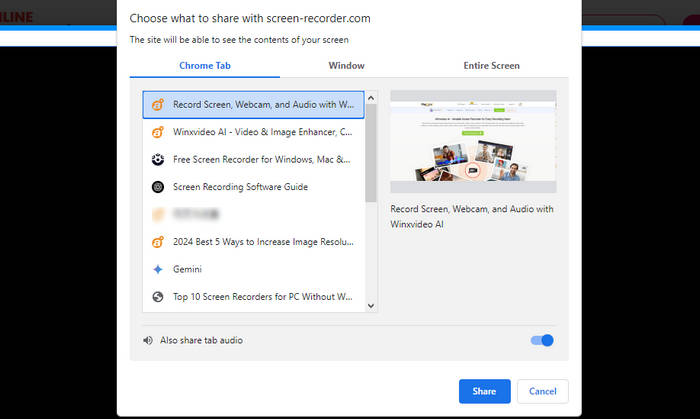The width and height of the screenshot is (700, 419).
Task: Click the Winxvideo icon beside Record Screen entry
Action: pyautogui.click(x=158, y=105)
